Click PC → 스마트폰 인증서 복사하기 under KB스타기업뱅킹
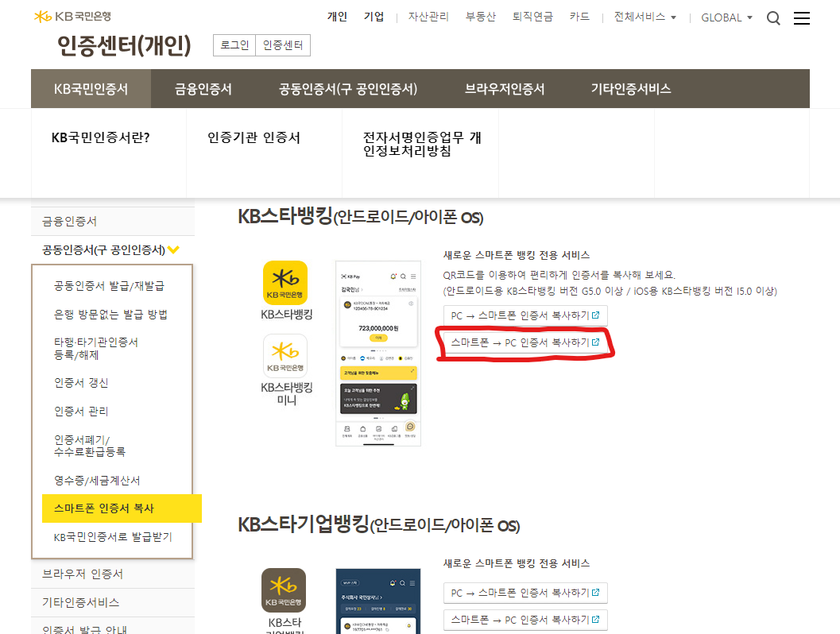This screenshot has width=840, height=634. [x=525, y=593]
